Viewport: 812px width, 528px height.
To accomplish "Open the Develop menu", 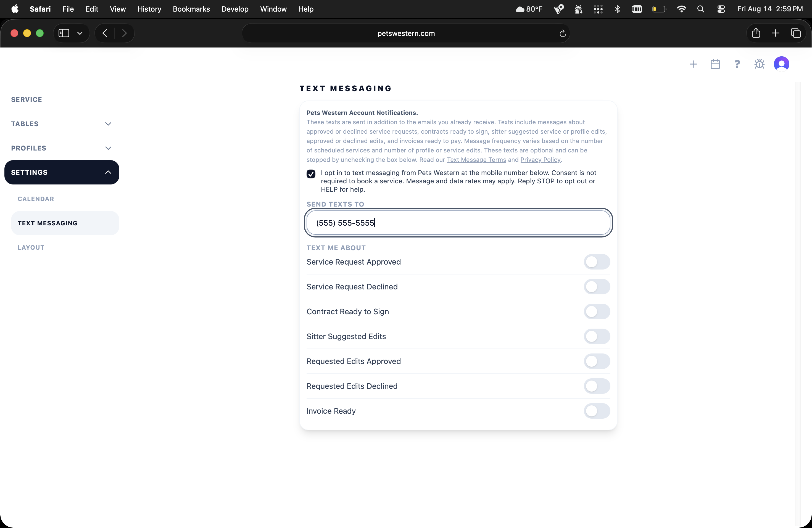I will click(x=235, y=9).
